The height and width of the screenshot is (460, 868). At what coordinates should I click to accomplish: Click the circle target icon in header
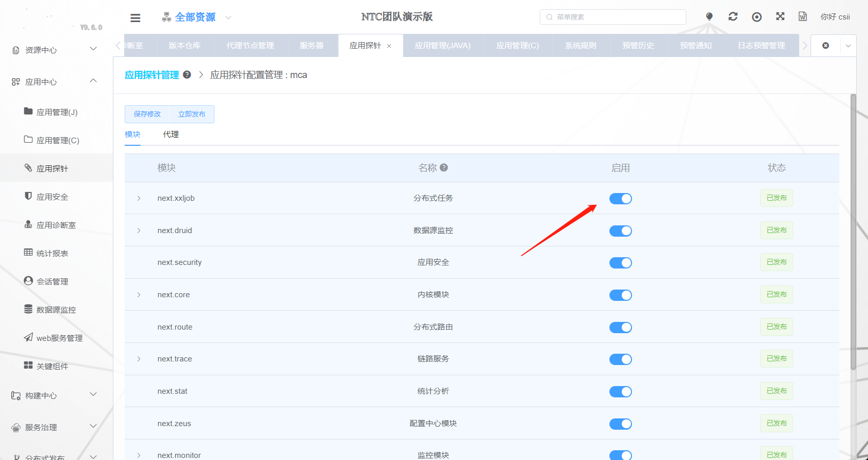tap(757, 17)
